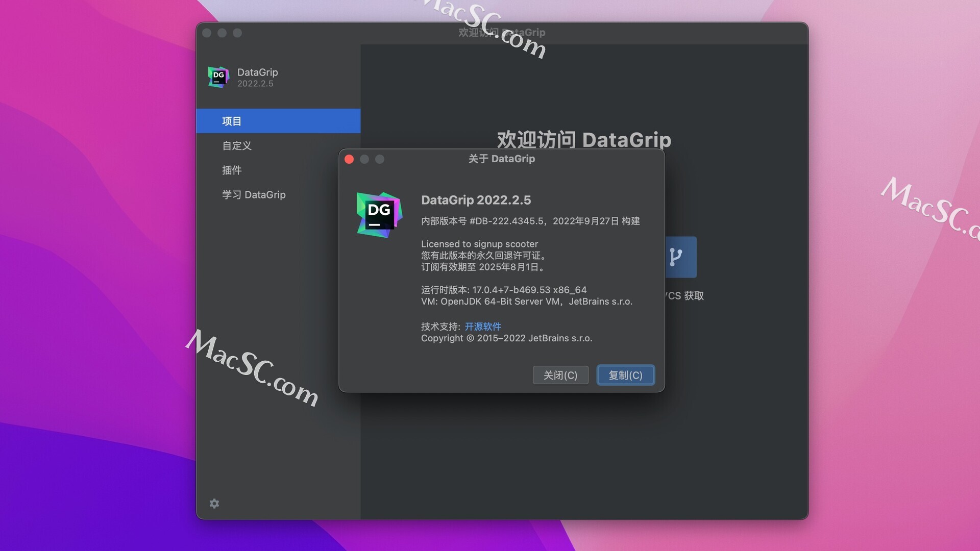Click the runtime version 17.0.4+7-b469.53 line
The height and width of the screenshot is (551, 980).
click(504, 290)
